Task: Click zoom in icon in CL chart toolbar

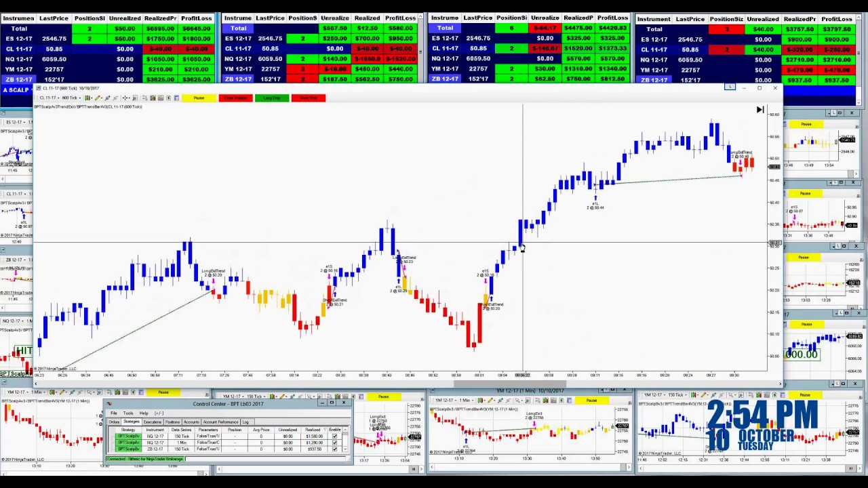Action: pos(108,98)
